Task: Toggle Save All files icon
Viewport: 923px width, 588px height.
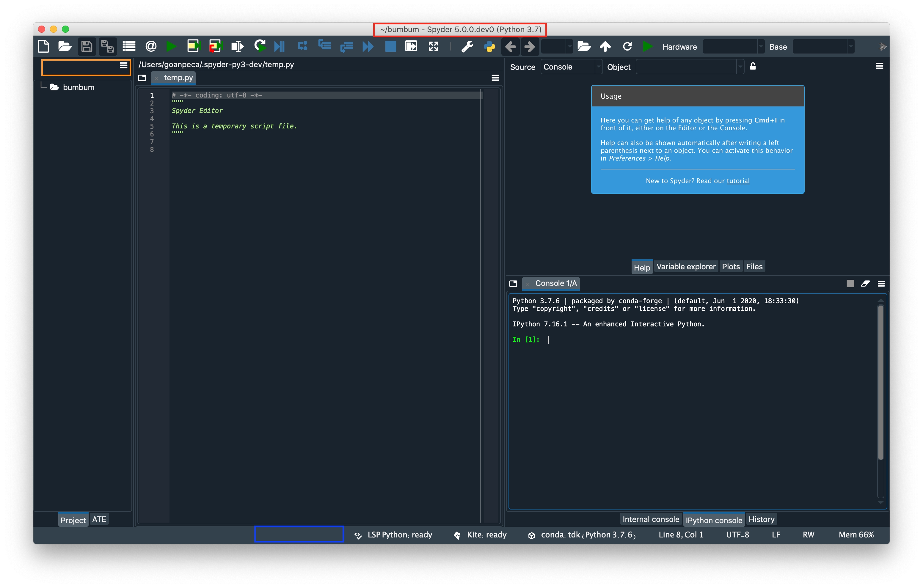Action: [x=107, y=46]
